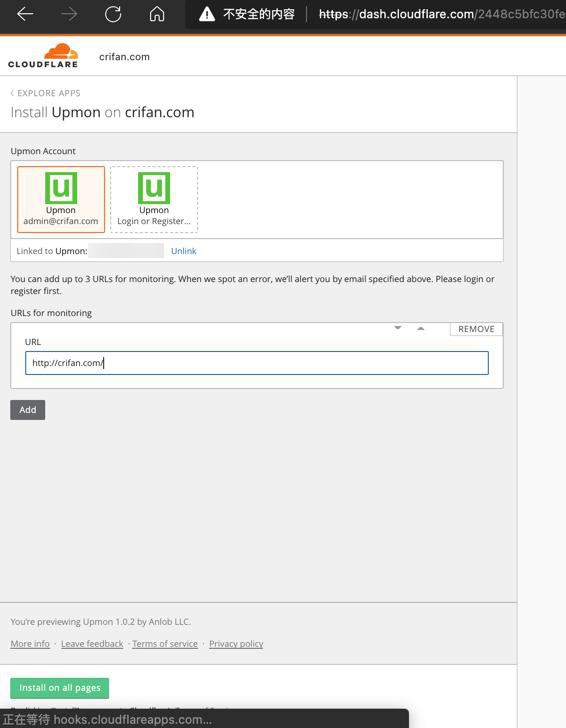566x728 pixels.
Task: Move URL entry up with up arrow
Action: coord(421,328)
